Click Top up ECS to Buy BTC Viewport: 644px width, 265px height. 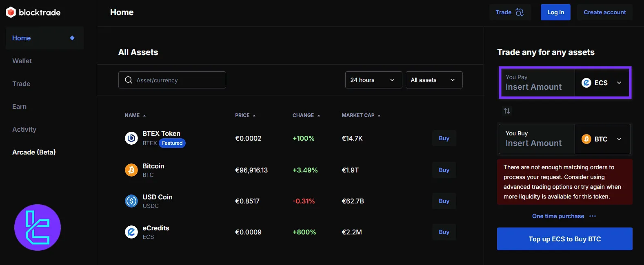click(564, 239)
